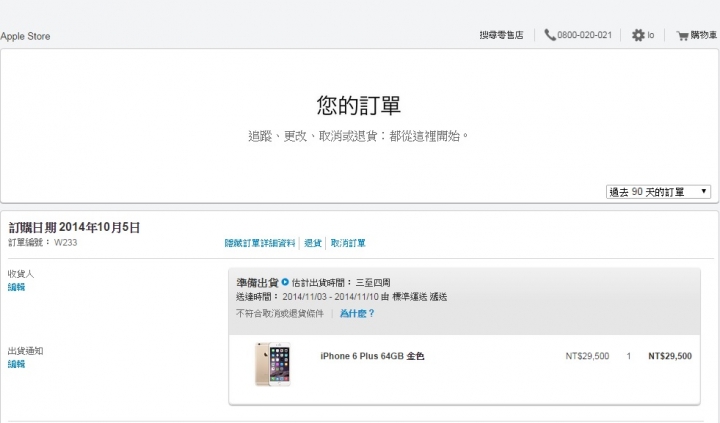720x423 pixels.
Task: Click the phone icon beside 0800-020-021
Action: point(550,35)
